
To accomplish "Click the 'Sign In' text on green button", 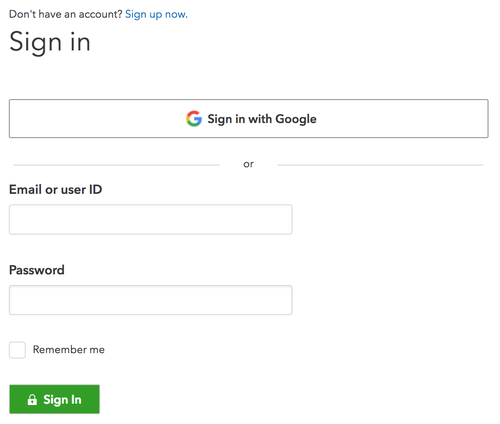I will click(62, 399).
